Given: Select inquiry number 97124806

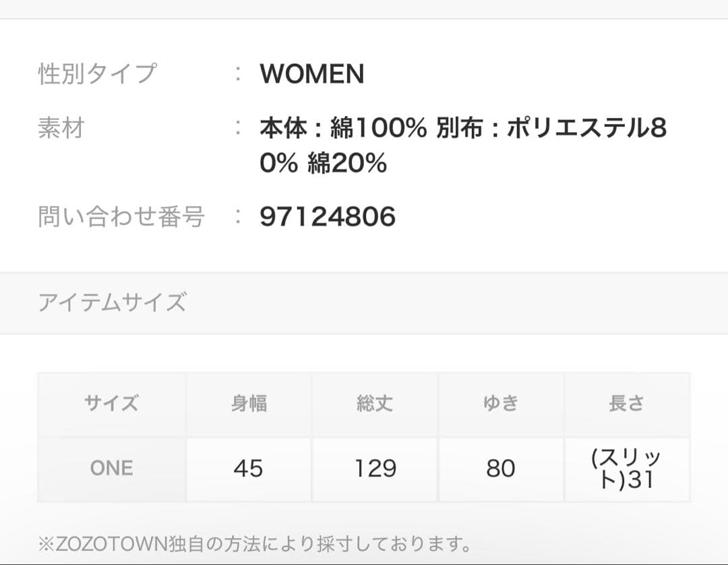Looking at the screenshot, I should (328, 217).
